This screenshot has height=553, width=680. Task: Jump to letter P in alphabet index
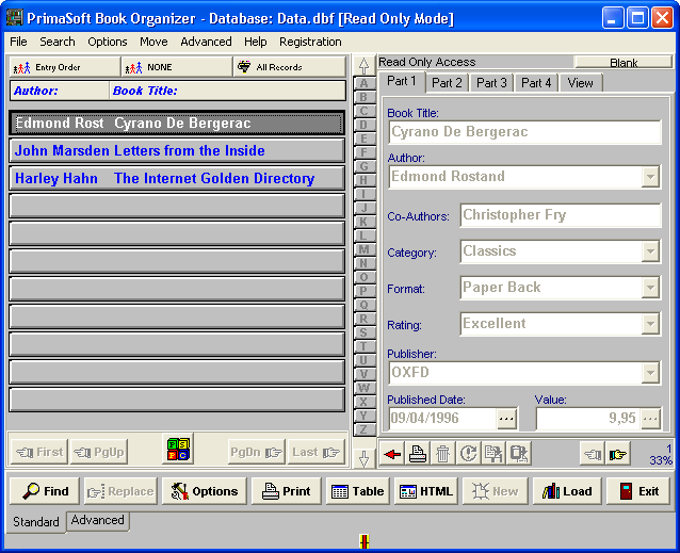tap(364, 291)
